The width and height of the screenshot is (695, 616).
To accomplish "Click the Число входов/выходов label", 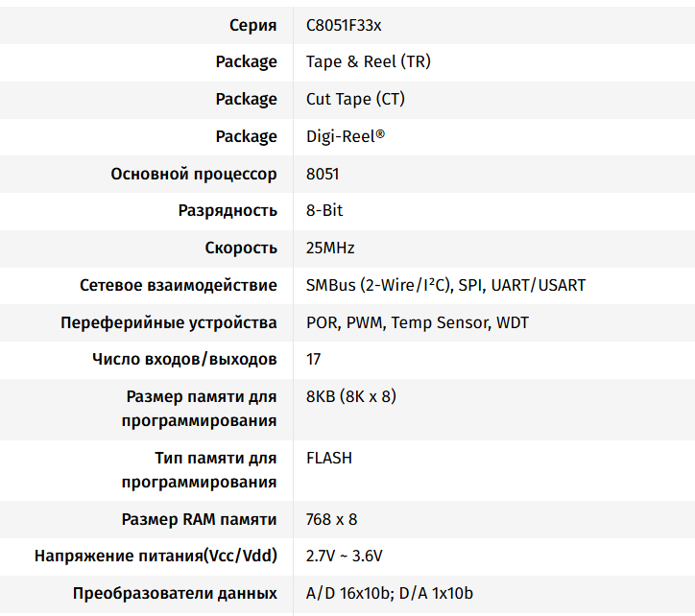I will point(184,360).
